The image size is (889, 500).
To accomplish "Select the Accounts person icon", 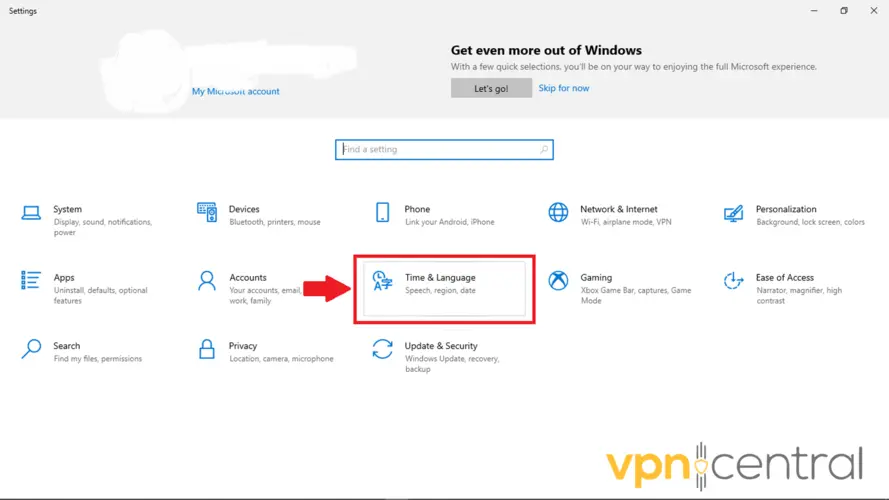I will tap(207, 281).
